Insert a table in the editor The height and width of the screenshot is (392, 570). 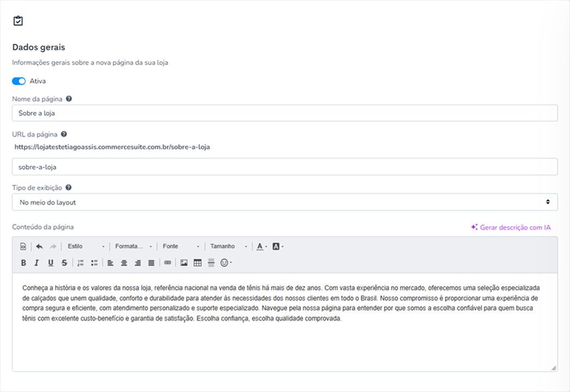point(198,262)
